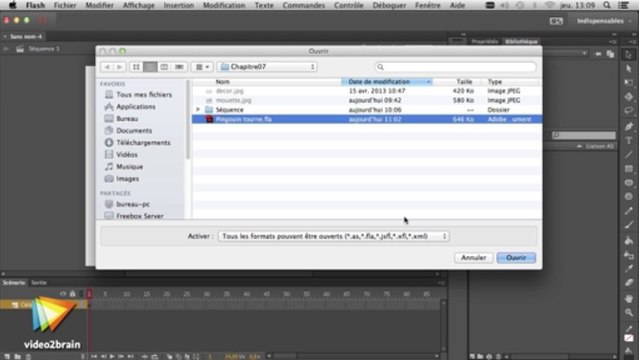This screenshot has width=639, height=360.
Task: Select the Free Transform tool
Action: click(628, 82)
